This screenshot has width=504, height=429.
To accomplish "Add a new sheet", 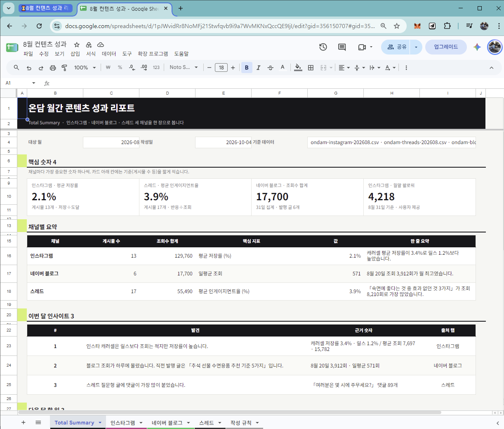I will pyautogui.click(x=24, y=422).
